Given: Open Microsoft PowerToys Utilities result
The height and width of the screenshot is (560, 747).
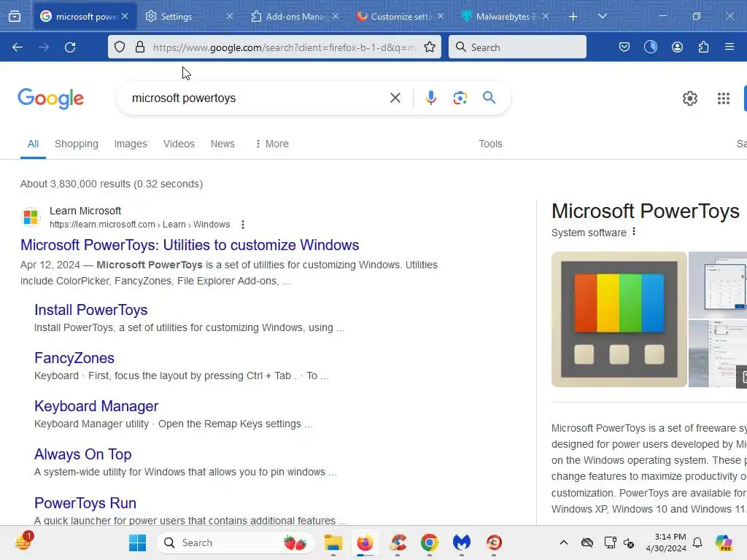Looking at the screenshot, I should 190,245.
